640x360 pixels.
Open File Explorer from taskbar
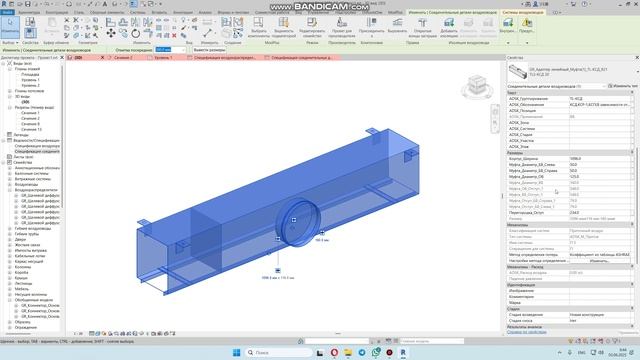tap(348, 352)
